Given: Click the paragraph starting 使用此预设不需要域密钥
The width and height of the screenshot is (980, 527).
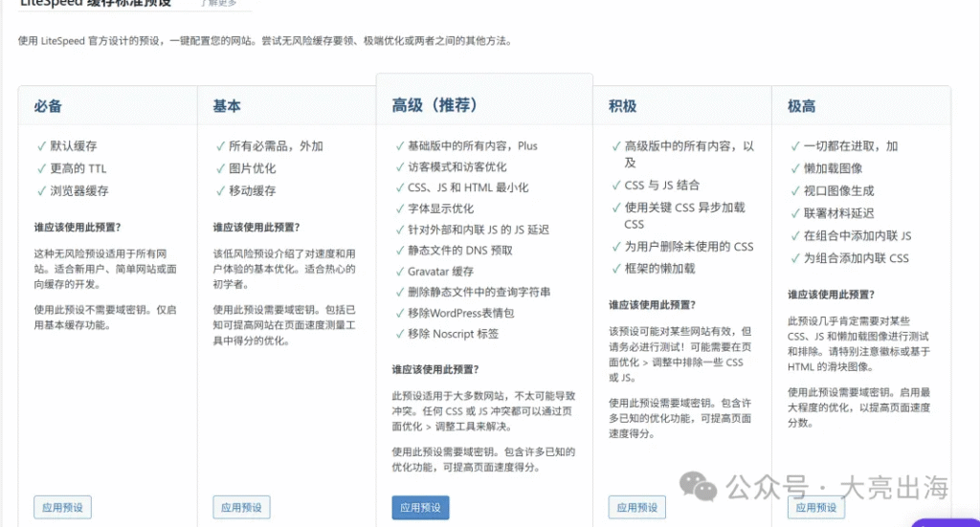Looking at the screenshot, I should tap(105, 318).
